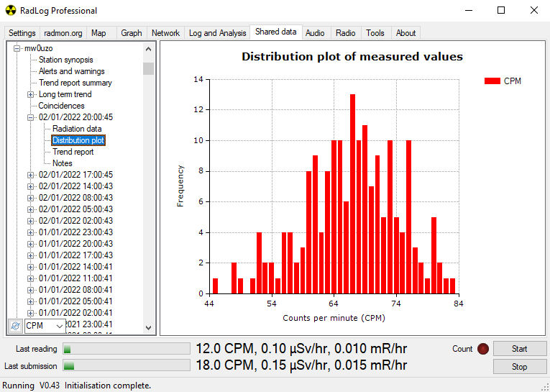The height and width of the screenshot is (392, 550).
Task: Expand the 01/01/2022 05:00:41 node
Action: pos(31,301)
